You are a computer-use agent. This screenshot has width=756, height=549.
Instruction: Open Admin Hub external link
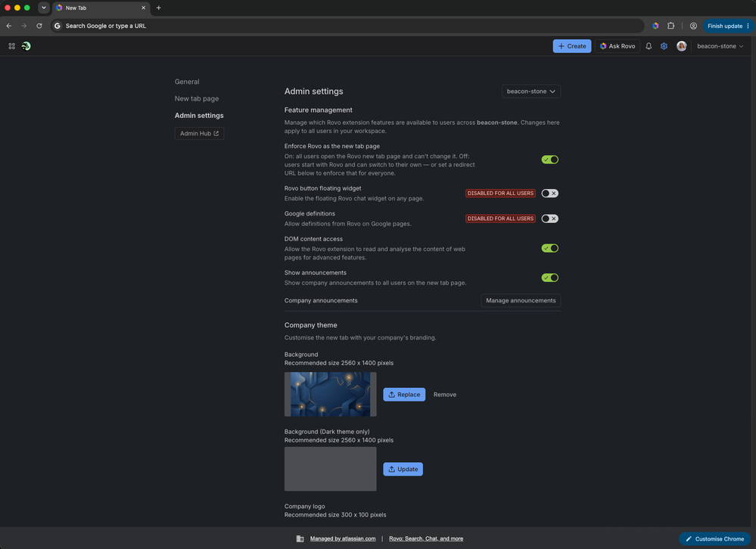[x=199, y=133]
